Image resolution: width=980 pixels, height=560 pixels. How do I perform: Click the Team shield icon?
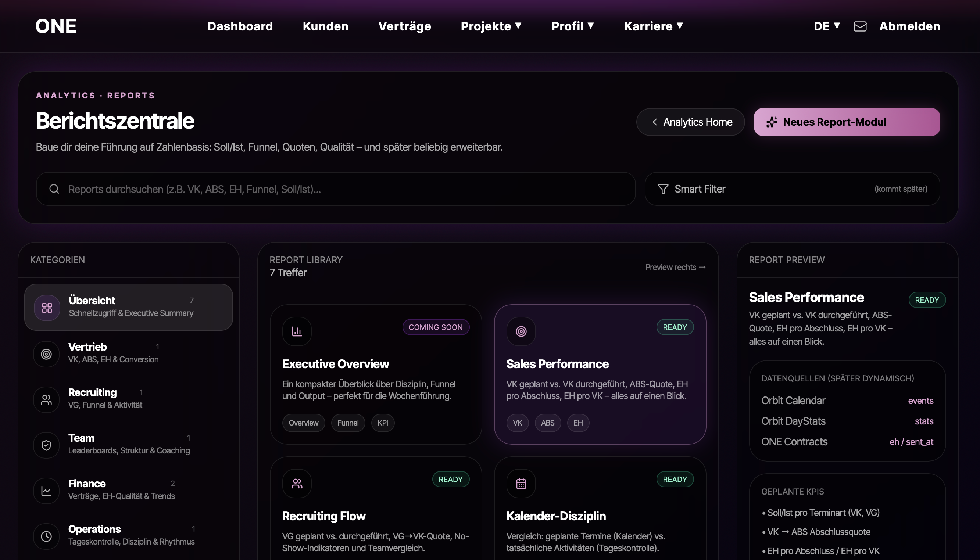pos(46,445)
